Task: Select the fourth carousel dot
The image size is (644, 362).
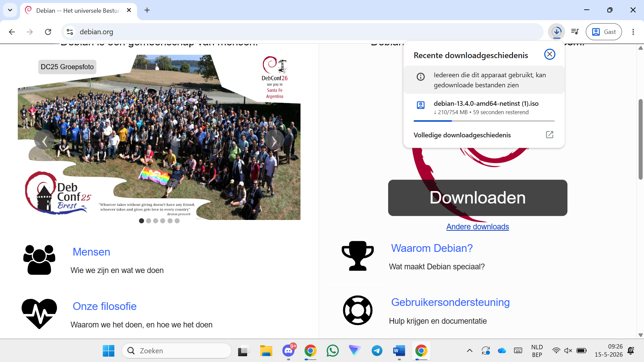Action: click(x=163, y=221)
